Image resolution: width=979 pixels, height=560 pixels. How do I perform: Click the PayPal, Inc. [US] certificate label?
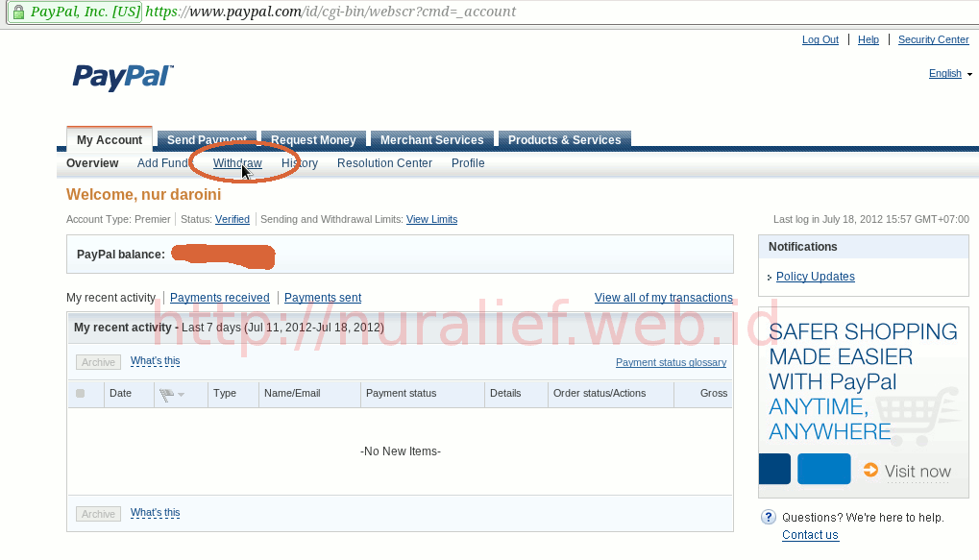click(x=86, y=12)
